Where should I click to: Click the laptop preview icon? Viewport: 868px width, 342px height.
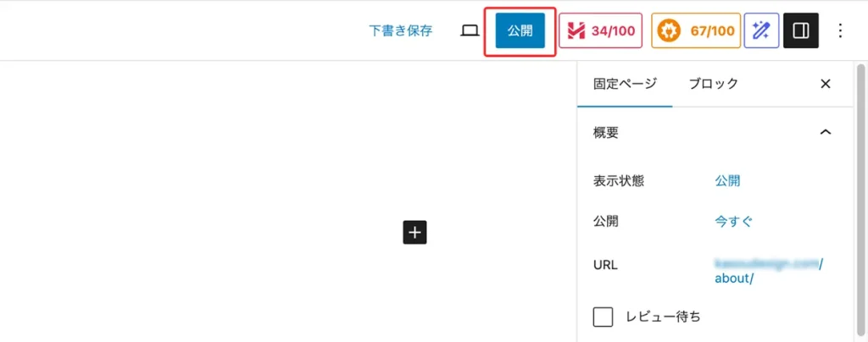(470, 31)
